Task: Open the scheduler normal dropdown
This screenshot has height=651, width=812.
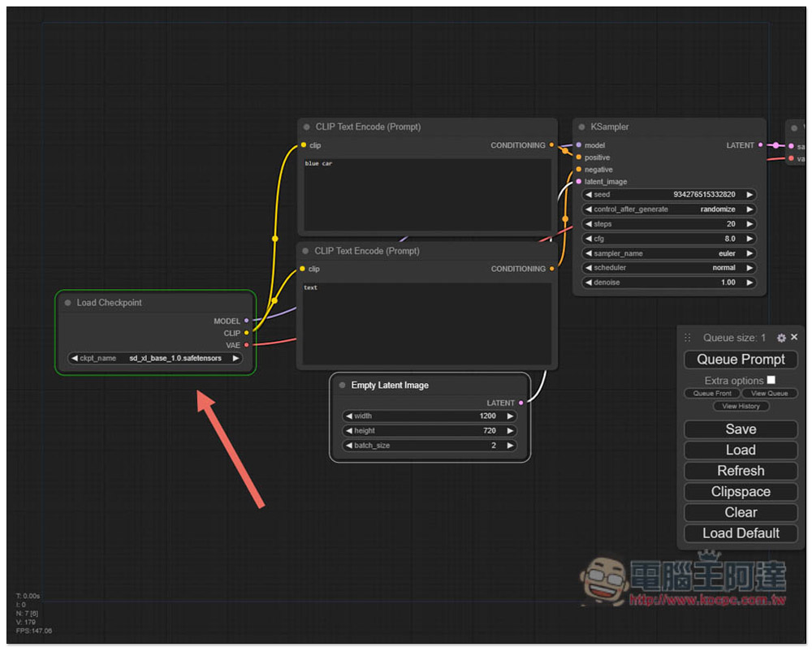Action: [668, 268]
